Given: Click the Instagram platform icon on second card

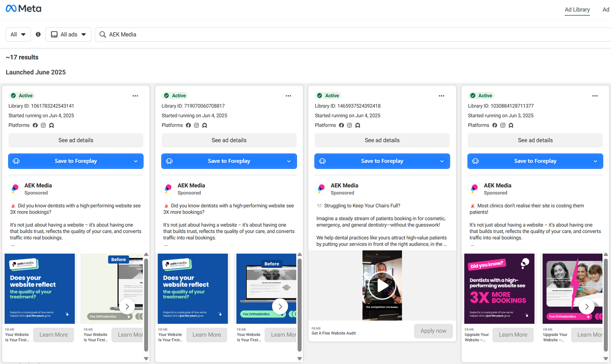Looking at the screenshot, I should click(x=196, y=125).
